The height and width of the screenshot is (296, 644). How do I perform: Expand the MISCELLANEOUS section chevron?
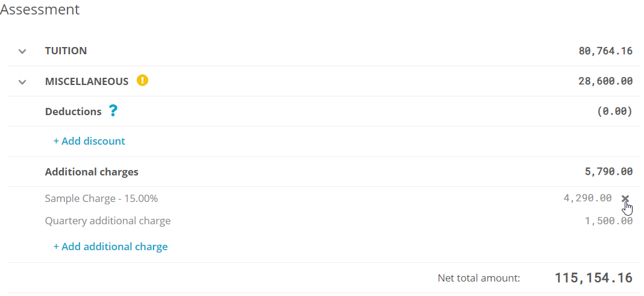point(22,81)
